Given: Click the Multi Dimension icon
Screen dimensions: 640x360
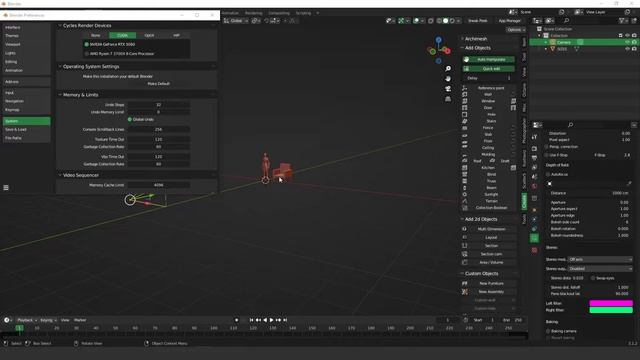Looking at the screenshot, I should coord(464,229).
